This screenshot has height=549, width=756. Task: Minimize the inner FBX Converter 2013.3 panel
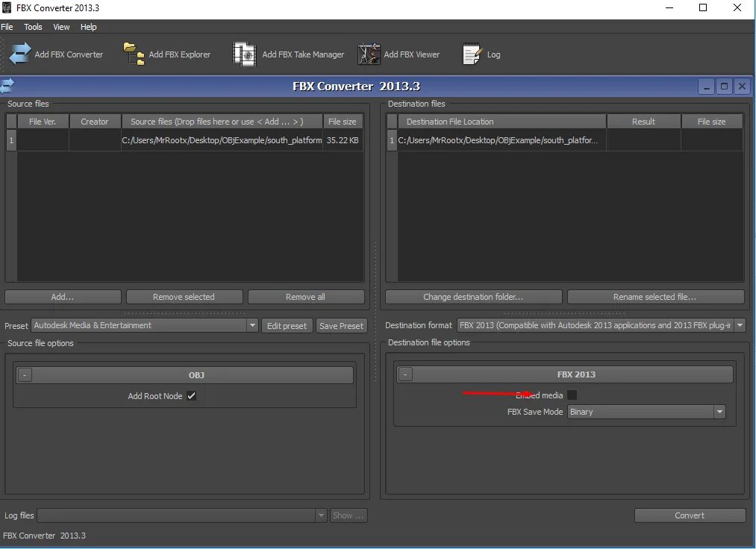point(706,87)
